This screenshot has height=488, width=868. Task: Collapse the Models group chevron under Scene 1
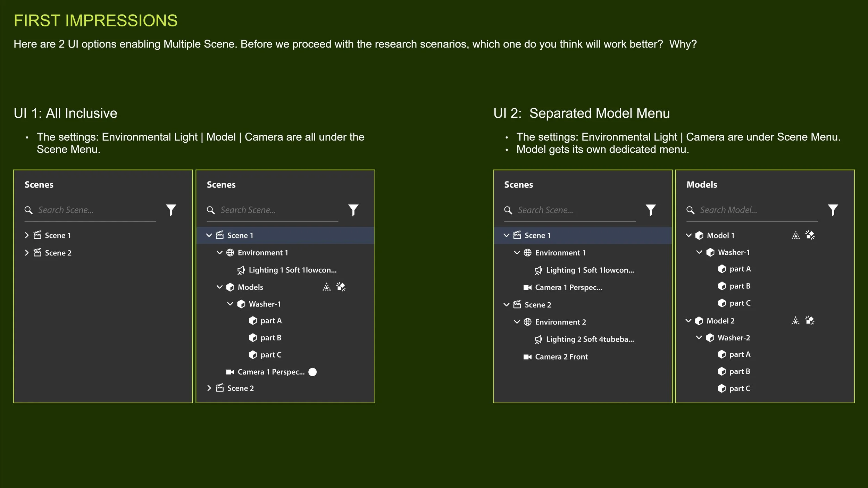[x=219, y=287]
